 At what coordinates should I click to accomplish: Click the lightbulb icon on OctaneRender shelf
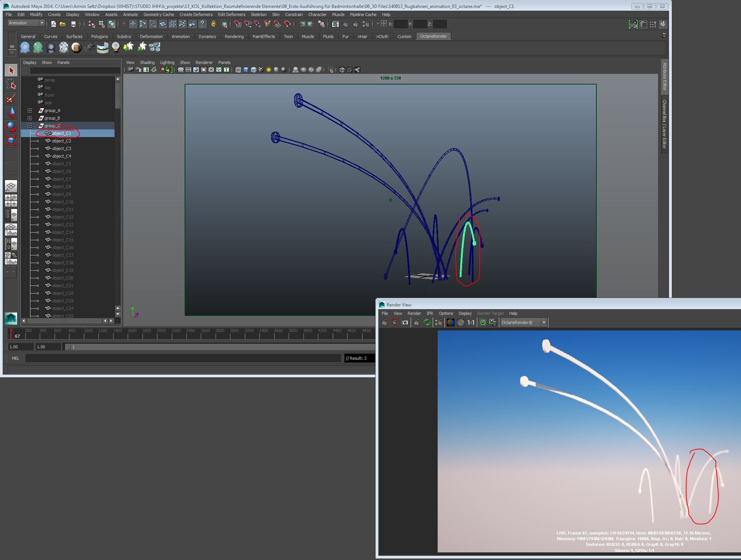[116, 47]
